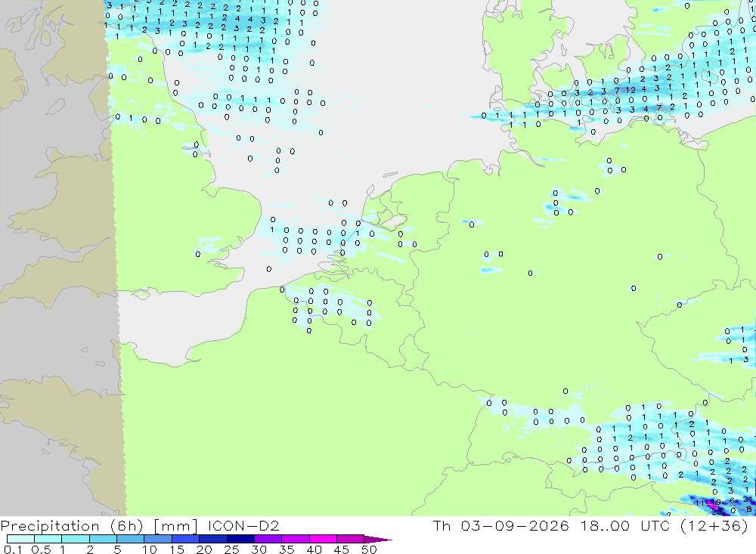Pick the magenta 40–45 mm legend swatch
Screen dimensions: 756x554
(323, 539)
